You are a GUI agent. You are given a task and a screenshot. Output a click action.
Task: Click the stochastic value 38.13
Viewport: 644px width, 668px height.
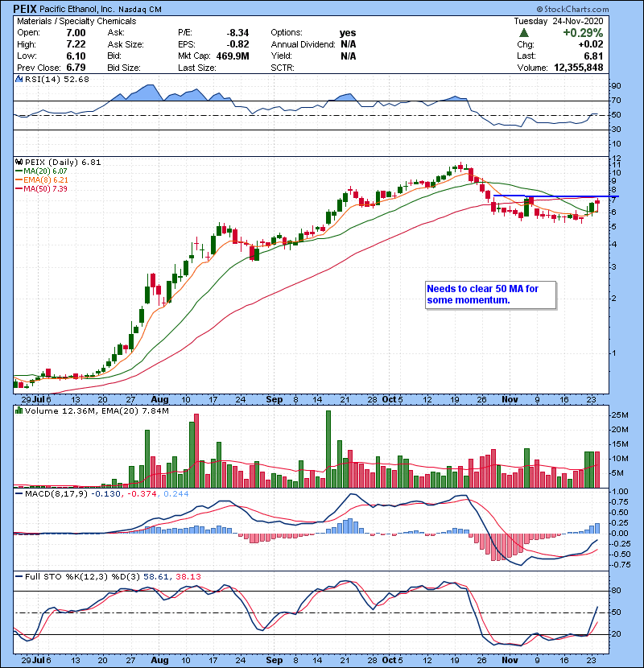point(188,577)
